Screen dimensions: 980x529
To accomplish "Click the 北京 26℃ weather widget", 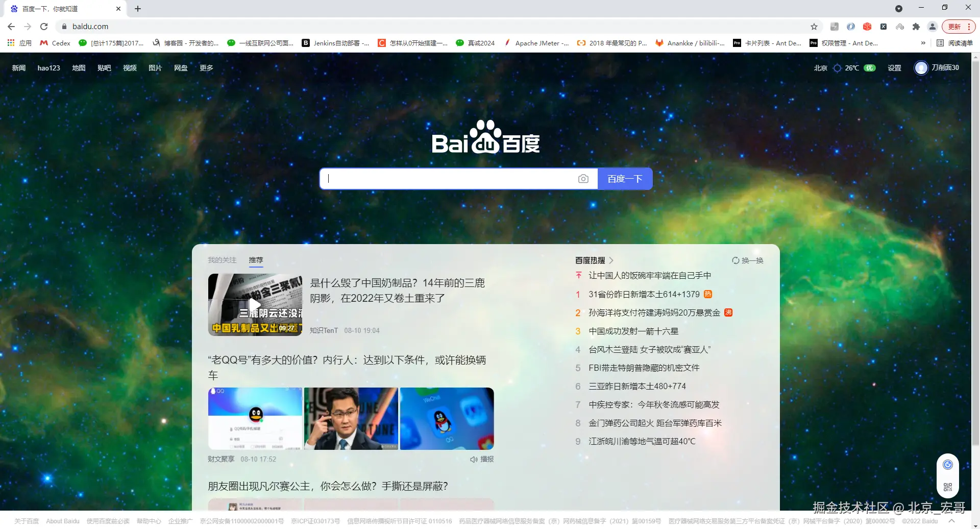I will 845,68.
